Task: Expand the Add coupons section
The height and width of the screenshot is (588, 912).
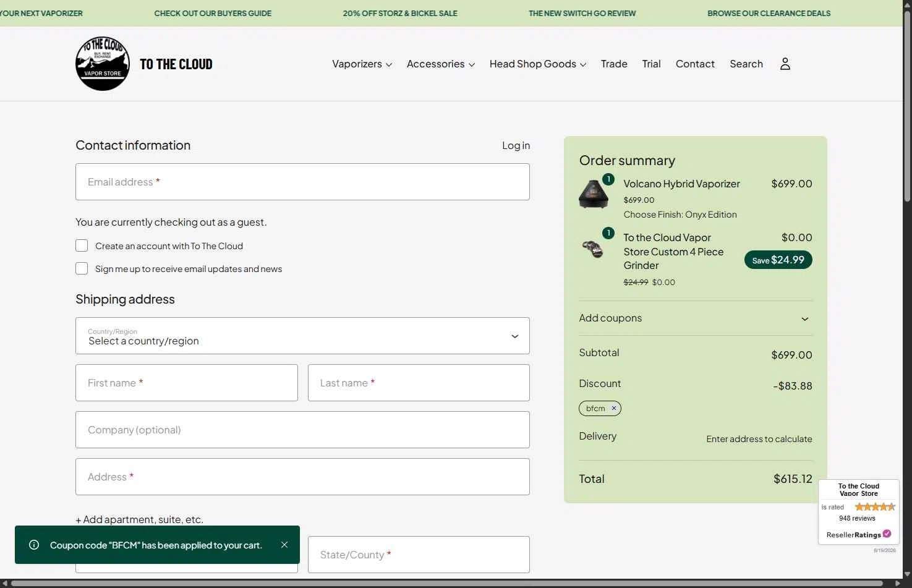Action: 696,318
